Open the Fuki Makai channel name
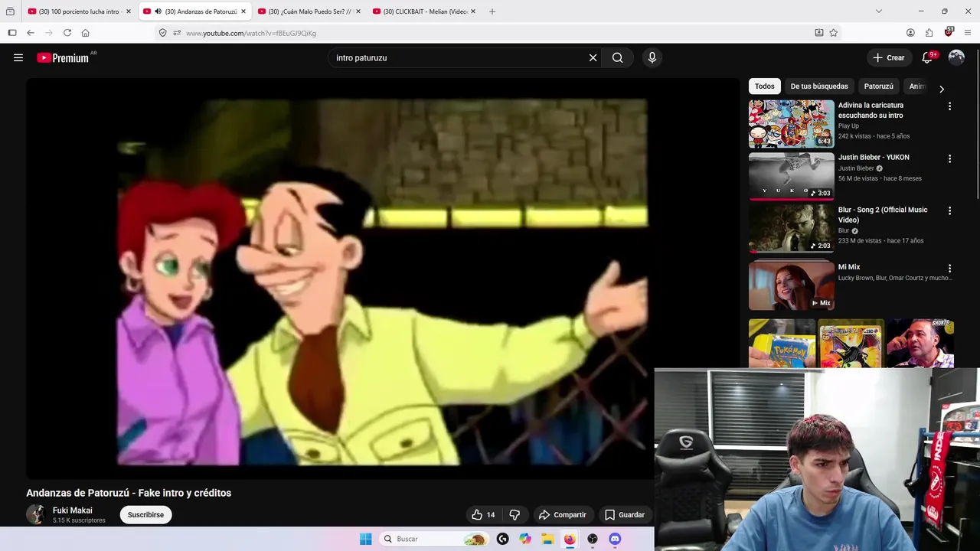Viewport: 980px width, 551px height. click(73, 510)
